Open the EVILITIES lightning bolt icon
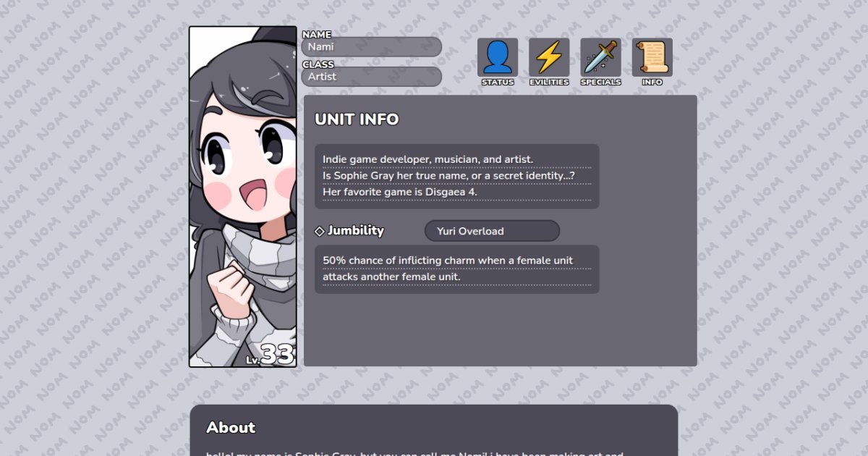The height and width of the screenshot is (456, 868). point(549,57)
